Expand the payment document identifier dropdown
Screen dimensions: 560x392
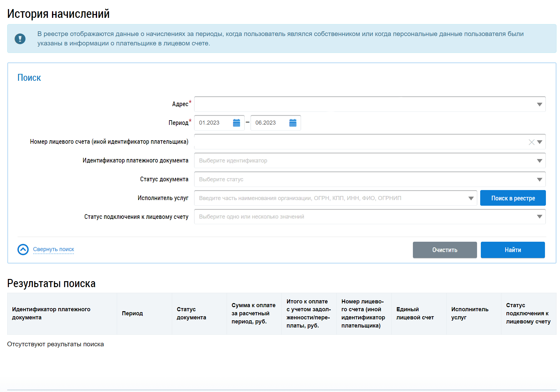tap(539, 161)
